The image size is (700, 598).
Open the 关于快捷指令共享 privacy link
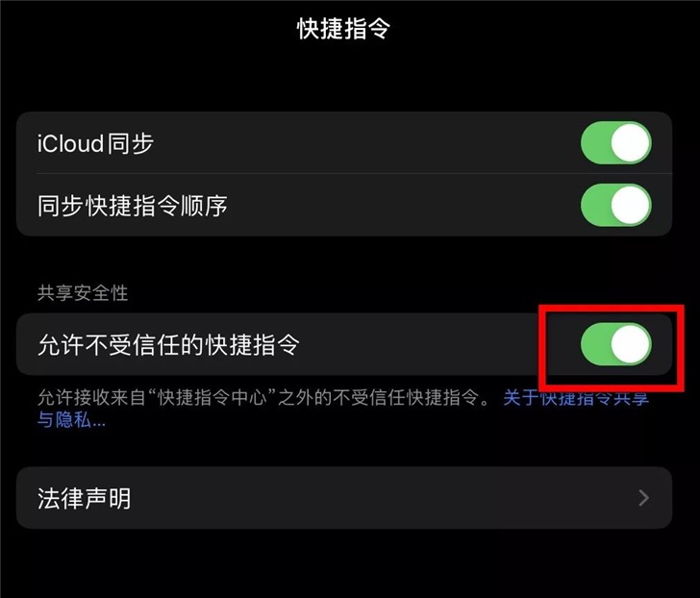pyautogui.click(x=576, y=397)
